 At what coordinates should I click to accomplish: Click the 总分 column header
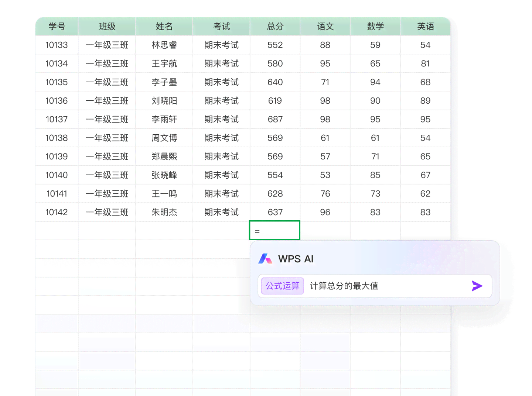[275, 26]
